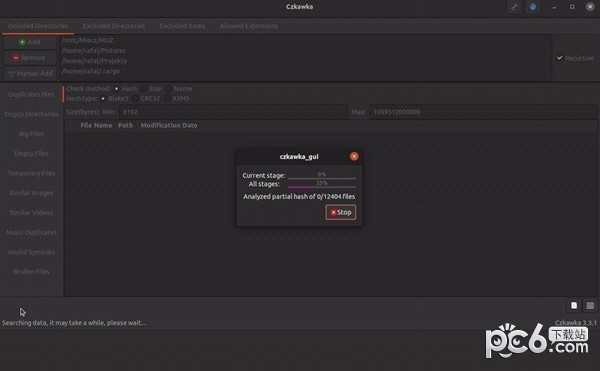Image resolution: width=600 pixels, height=371 pixels.
Task: Click Czkawka 3.3.1 version label
Action: tap(576, 322)
